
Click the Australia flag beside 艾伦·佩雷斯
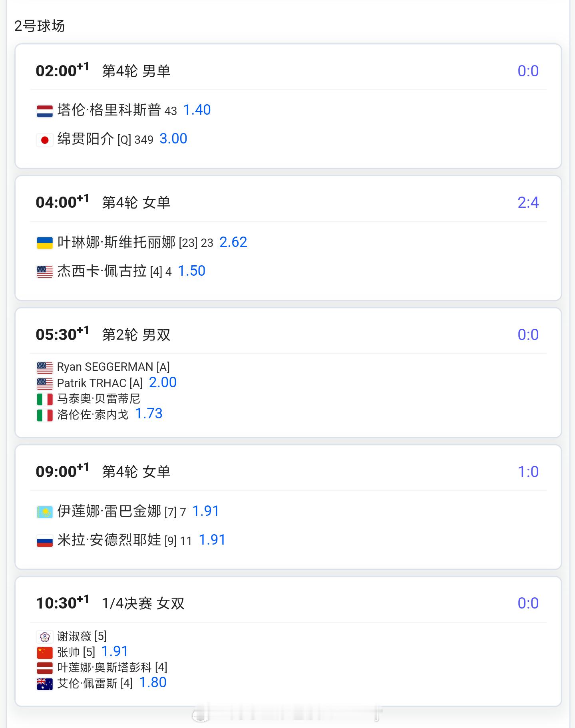pyautogui.click(x=45, y=684)
